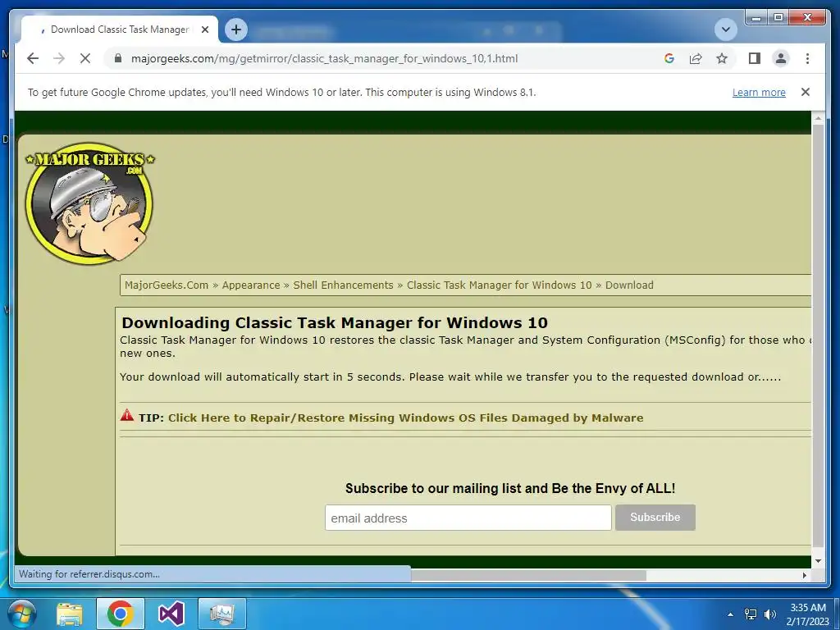Click the Waiting for referrer.disqus.com status text

coord(89,573)
